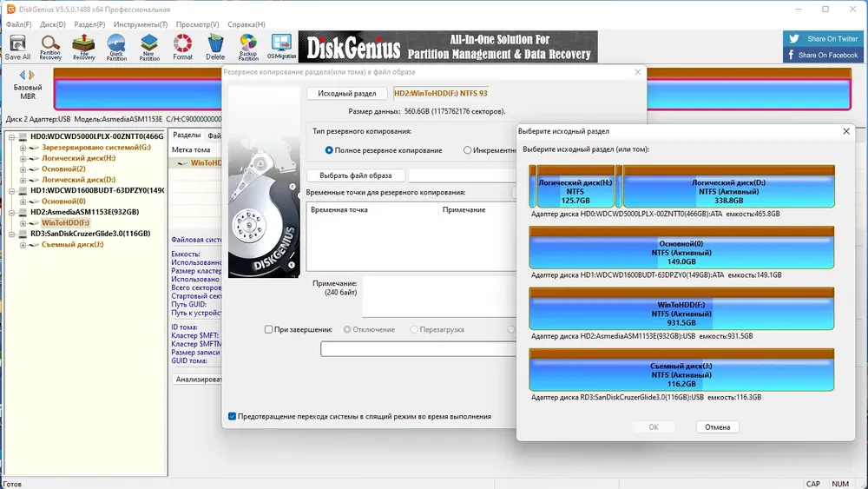The image size is (868, 489).
Task: Open Backup Partition tool
Action: (x=248, y=47)
